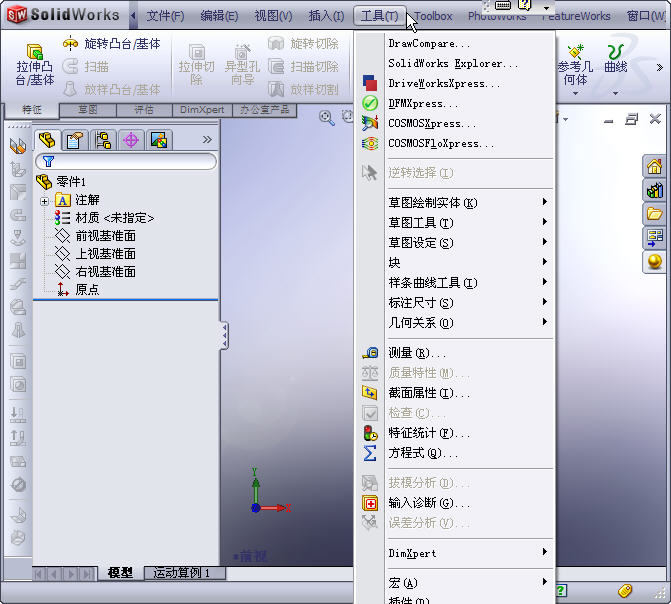Click the Equations sigma (方程式) icon
The width and height of the screenshot is (671, 604).
pos(370,453)
